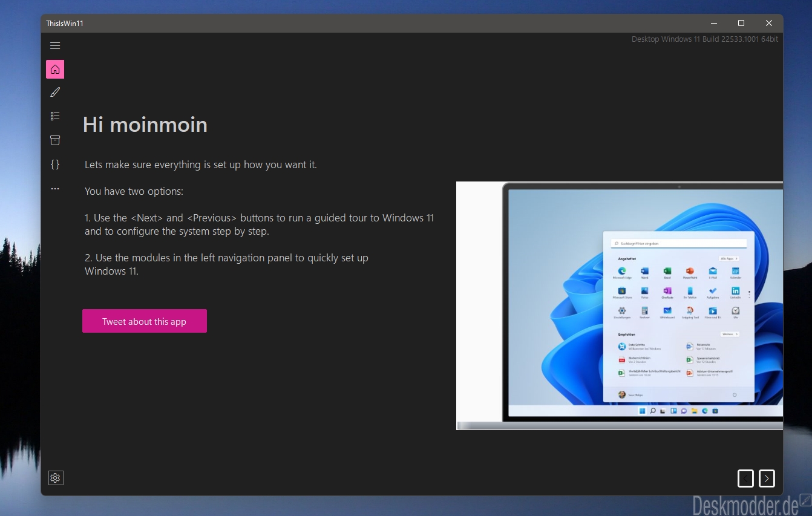Open the checklist module in sidebar
This screenshot has height=516, width=812.
point(55,116)
